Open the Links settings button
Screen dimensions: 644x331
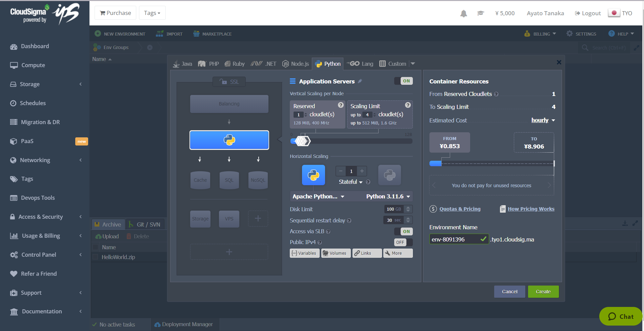(367, 253)
